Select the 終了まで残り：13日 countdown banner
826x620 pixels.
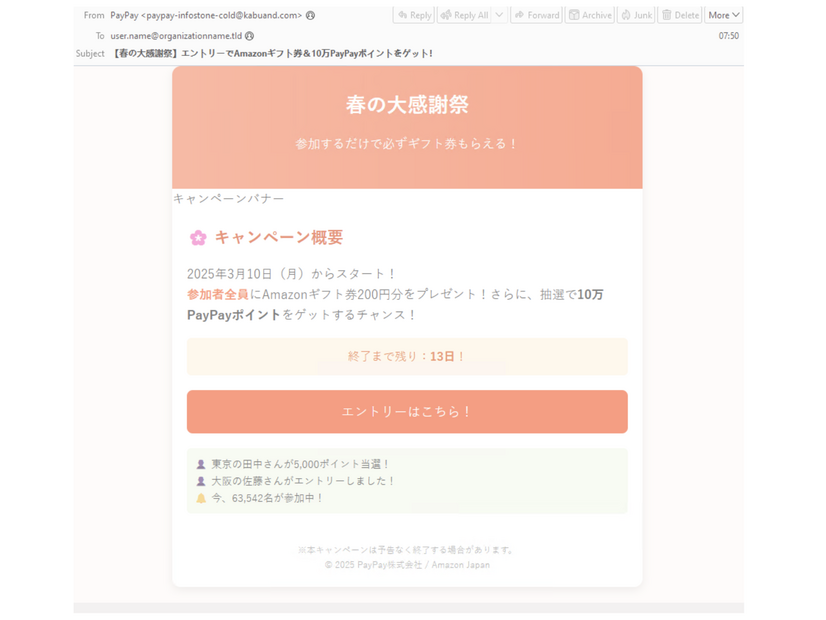pyautogui.click(x=406, y=356)
